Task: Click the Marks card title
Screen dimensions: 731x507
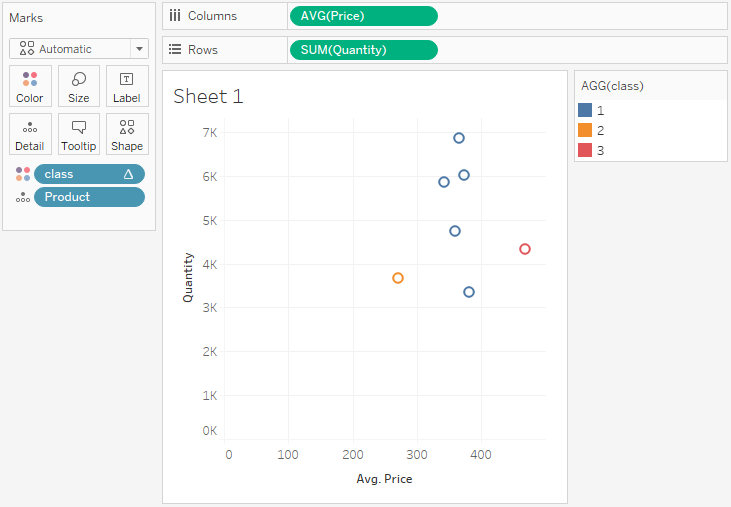Action: tap(26, 18)
